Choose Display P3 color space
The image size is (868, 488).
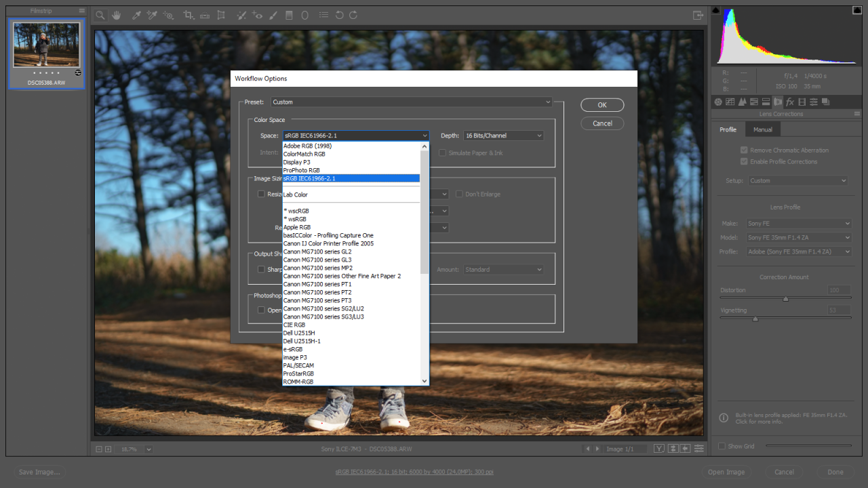click(351, 162)
